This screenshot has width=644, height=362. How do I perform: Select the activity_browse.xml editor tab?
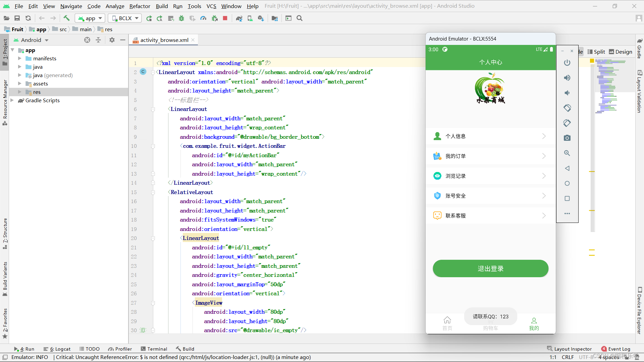164,40
